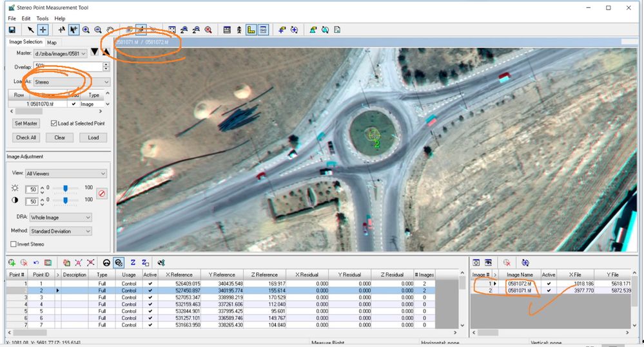The image size is (644, 347).
Task: Click the reset adjustment red circle icon
Action: (102, 193)
